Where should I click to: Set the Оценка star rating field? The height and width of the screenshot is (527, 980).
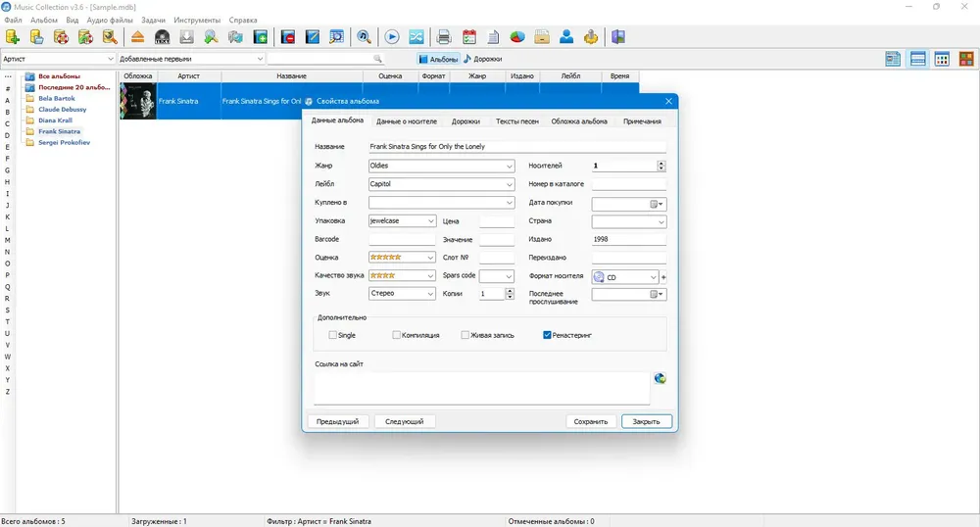coord(402,258)
